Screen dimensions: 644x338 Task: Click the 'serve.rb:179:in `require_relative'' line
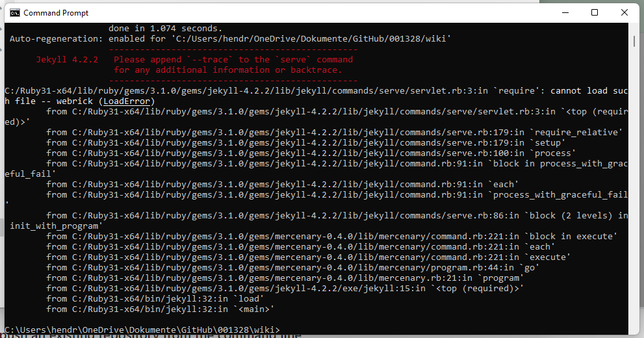pos(334,132)
